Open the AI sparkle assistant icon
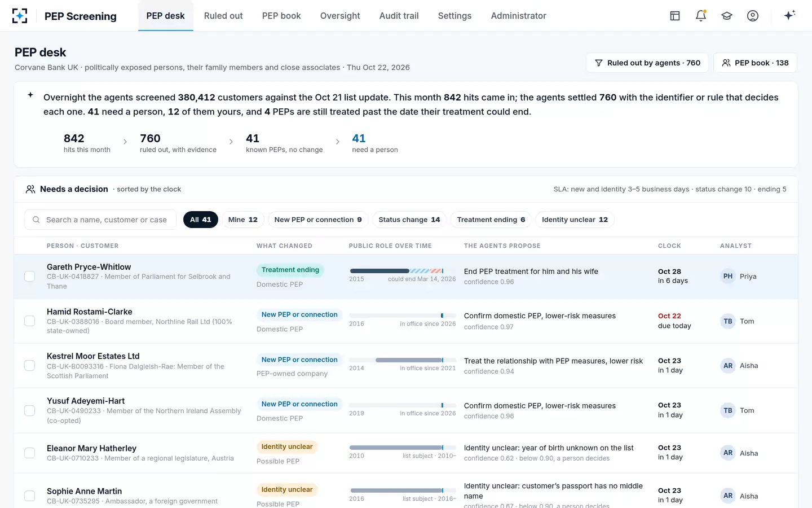The image size is (812, 508). 789,15
